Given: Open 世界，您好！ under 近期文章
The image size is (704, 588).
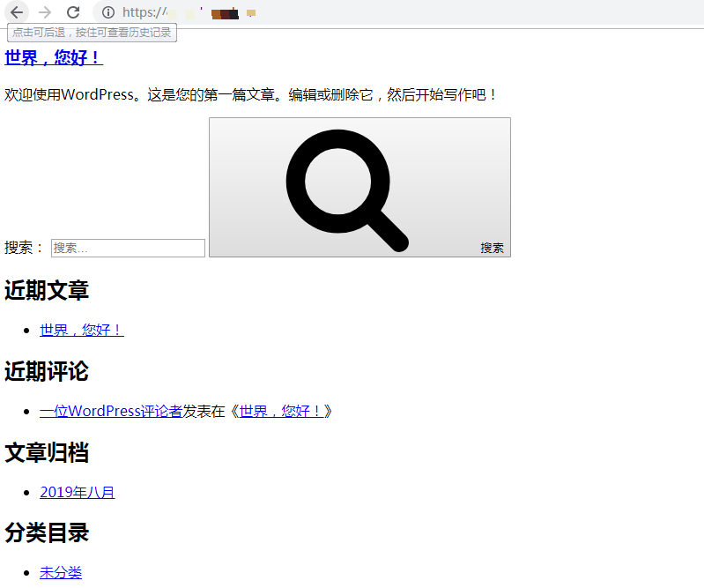Looking at the screenshot, I should pos(82,331).
